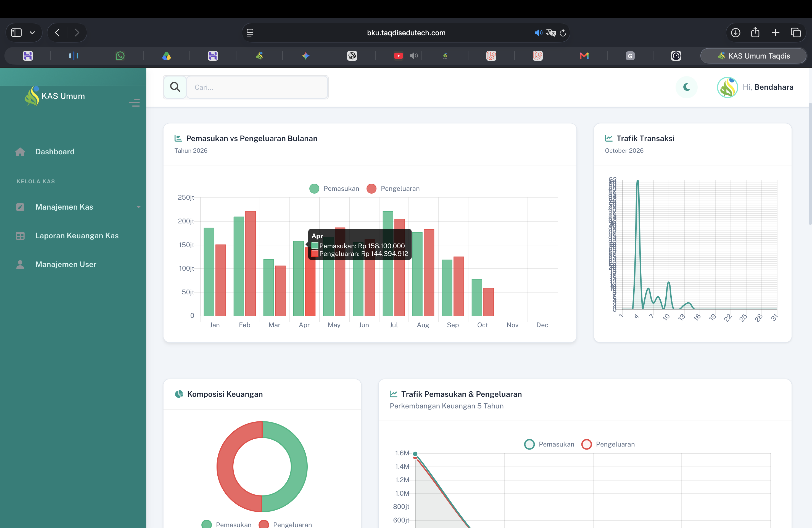The width and height of the screenshot is (812, 528).
Task: Click the Safari share icon
Action: point(755,32)
